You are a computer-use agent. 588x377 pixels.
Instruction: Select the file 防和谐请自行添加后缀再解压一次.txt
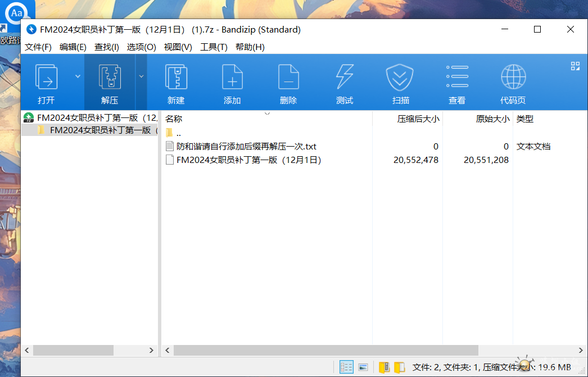click(x=246, y=146)
